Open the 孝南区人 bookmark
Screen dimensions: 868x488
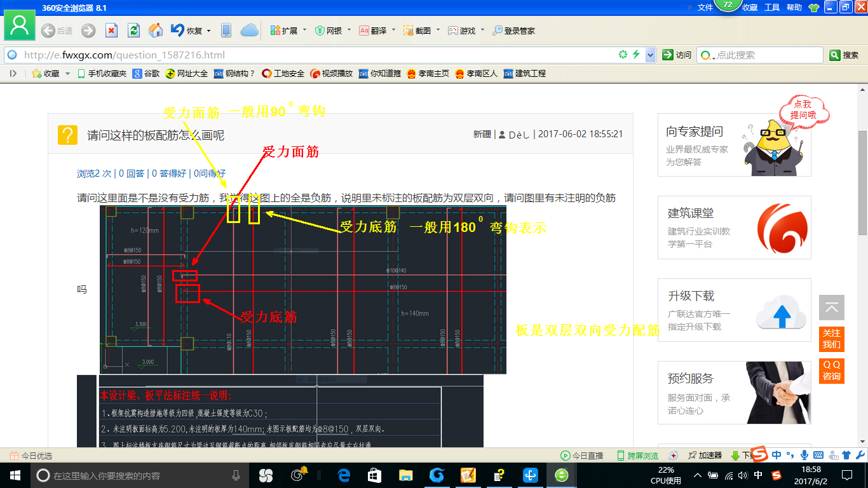(x=477, y=74)
